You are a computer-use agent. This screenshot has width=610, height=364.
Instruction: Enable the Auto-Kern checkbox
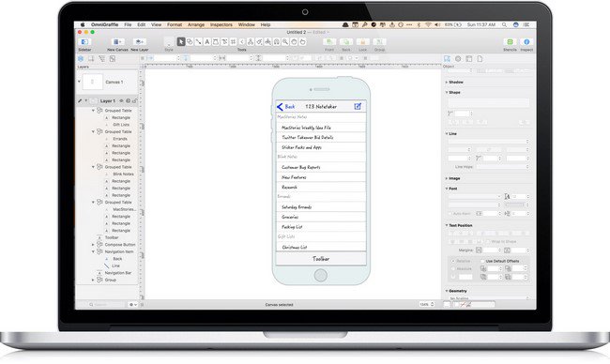(x=450, y=214)
